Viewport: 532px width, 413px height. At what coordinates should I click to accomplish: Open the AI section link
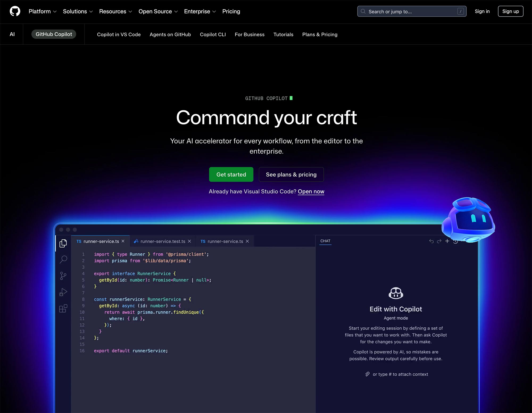[12, 34]
